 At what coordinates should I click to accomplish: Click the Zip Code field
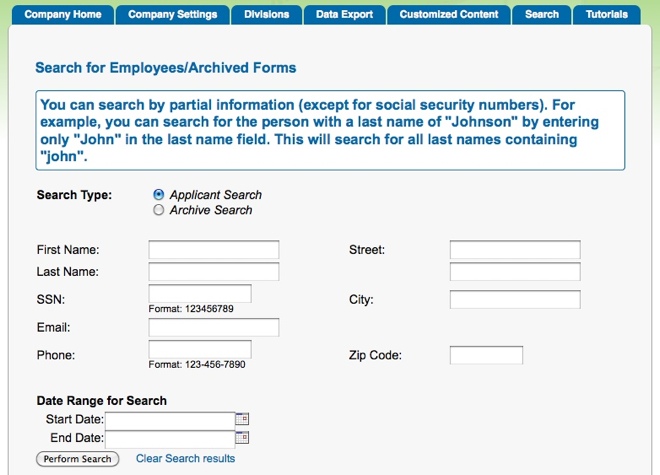point(486,355)
